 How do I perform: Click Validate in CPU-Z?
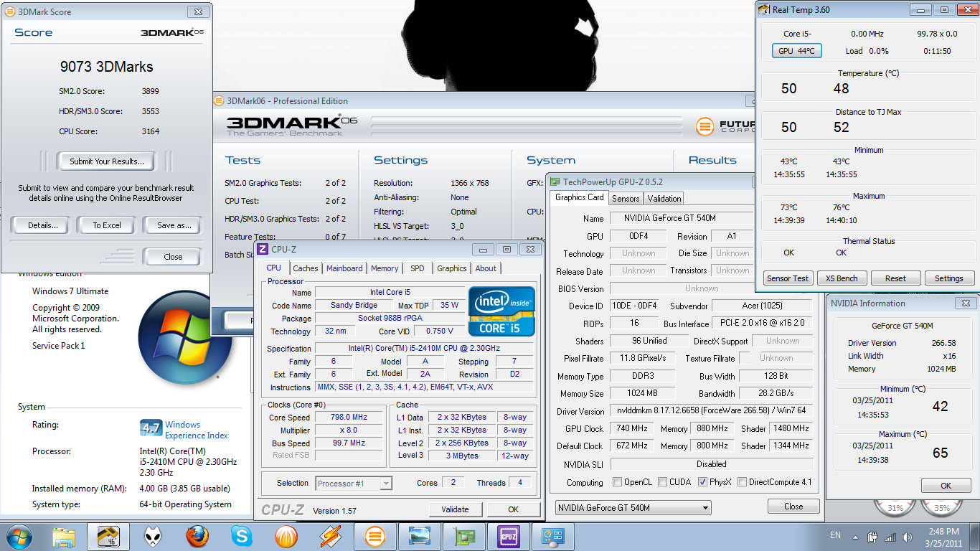[x=455, y=509]
